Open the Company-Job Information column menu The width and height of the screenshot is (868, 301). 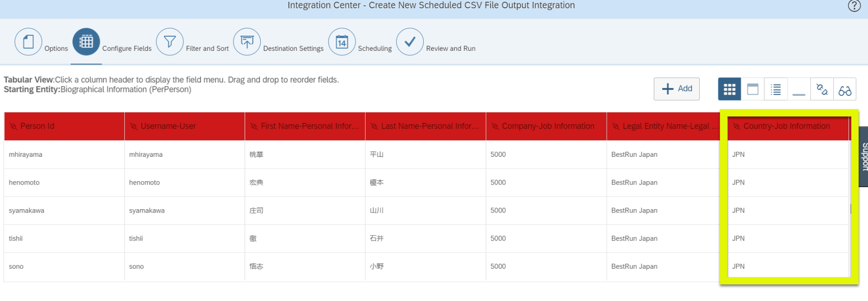point(546,126)
